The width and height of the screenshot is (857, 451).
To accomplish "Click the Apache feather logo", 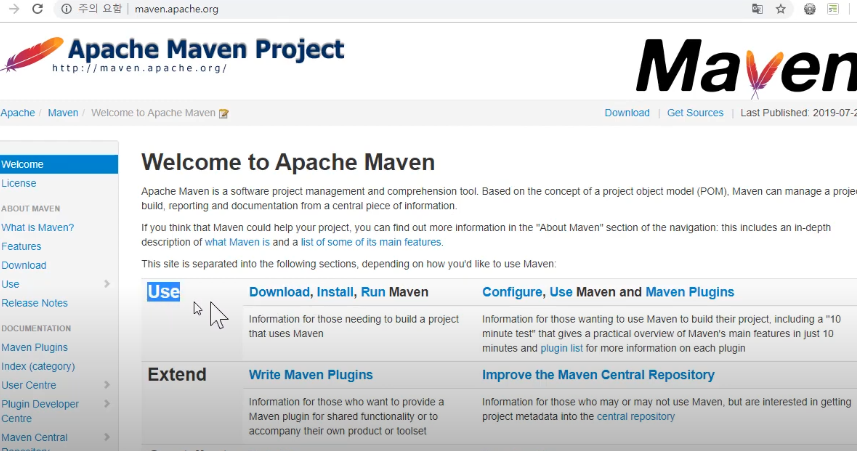I will [32, 55].
